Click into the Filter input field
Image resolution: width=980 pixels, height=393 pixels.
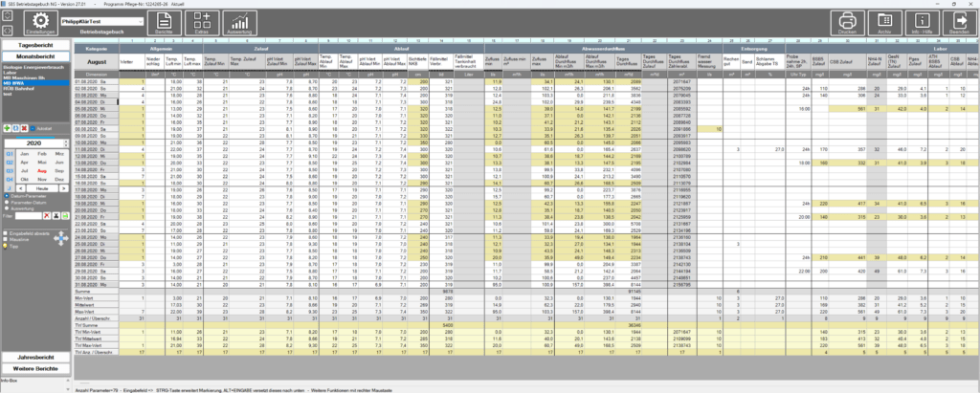28,215
